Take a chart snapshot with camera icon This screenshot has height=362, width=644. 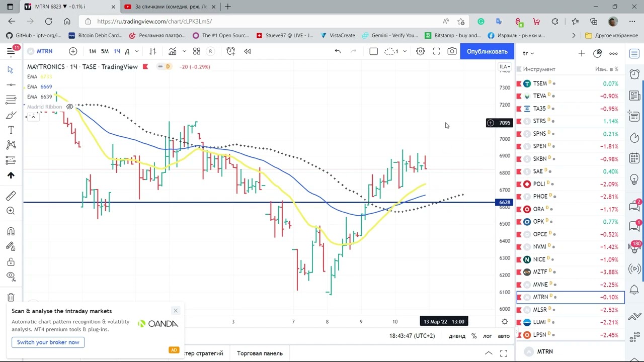(452, 51)
